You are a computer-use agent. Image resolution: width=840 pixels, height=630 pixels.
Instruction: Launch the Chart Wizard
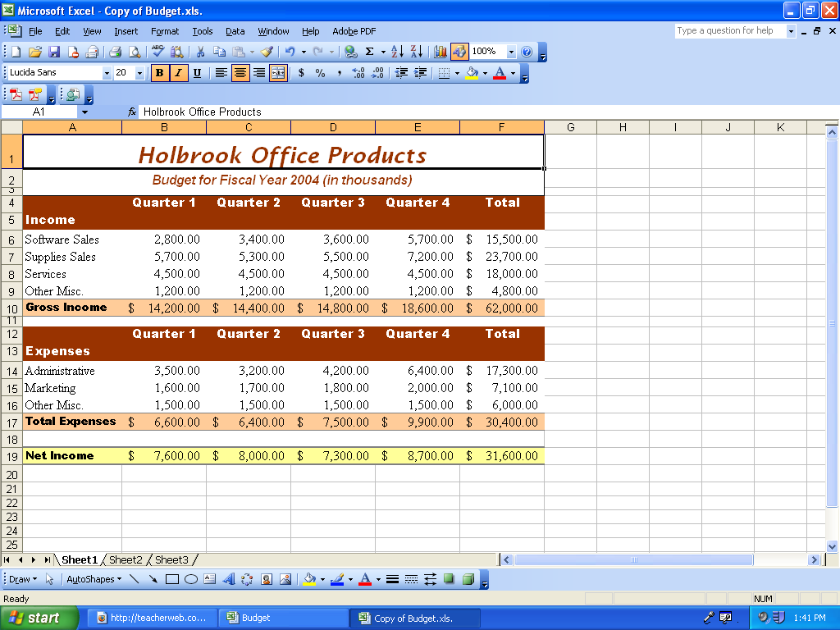point(441,52)
